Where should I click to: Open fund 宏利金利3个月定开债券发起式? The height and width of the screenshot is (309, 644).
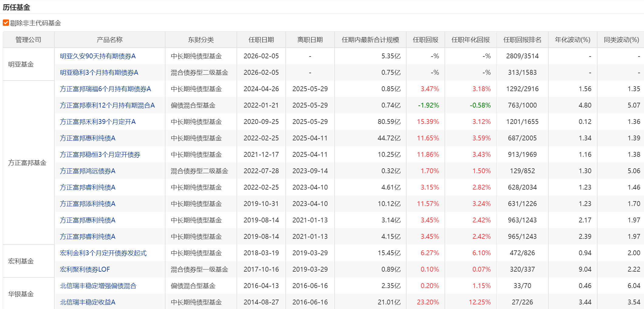[x=103, y=253]
